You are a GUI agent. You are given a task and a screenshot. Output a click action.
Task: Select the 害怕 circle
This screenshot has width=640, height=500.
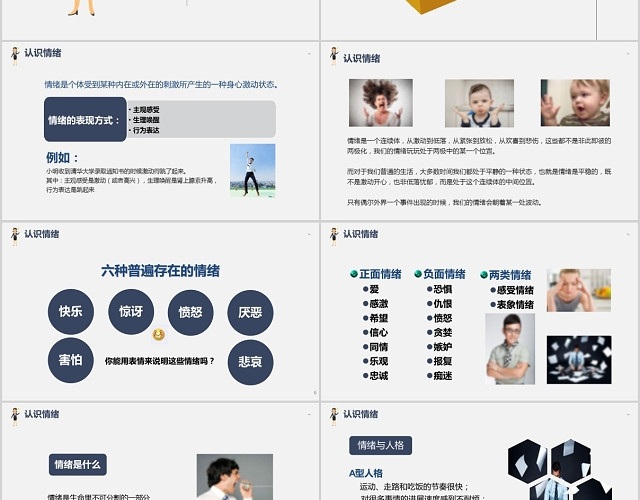pos(71,360)
